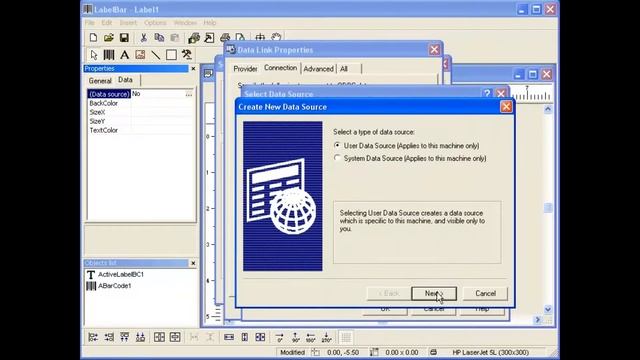Screen dimensions: 640x360
Task: Close the Create New Data Source dialog
Action: (x=506, y=107)
